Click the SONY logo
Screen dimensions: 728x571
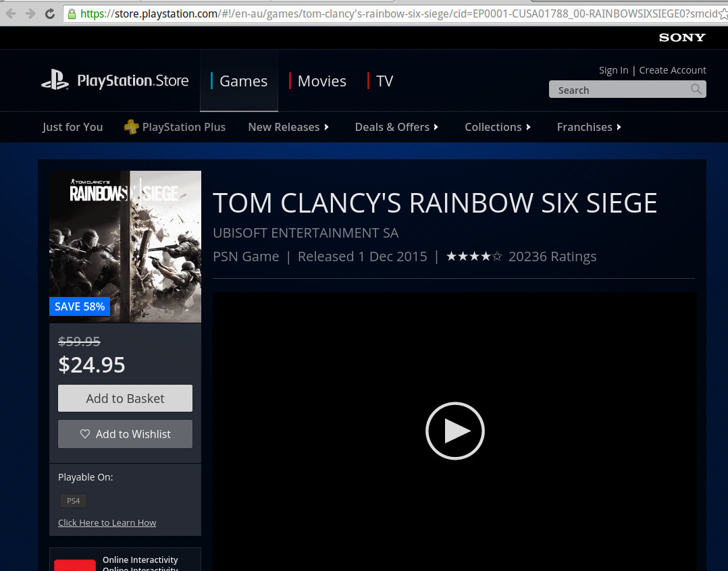point(682,38)
